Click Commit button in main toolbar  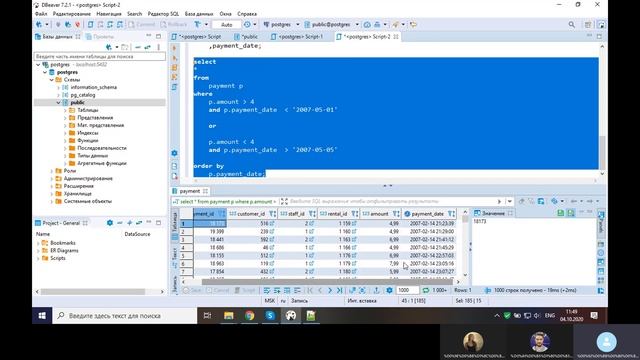142,24
